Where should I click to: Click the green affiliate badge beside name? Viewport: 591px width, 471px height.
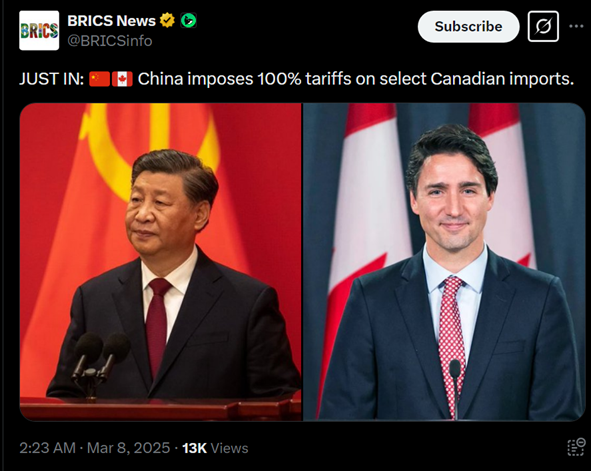pos(188,20)
